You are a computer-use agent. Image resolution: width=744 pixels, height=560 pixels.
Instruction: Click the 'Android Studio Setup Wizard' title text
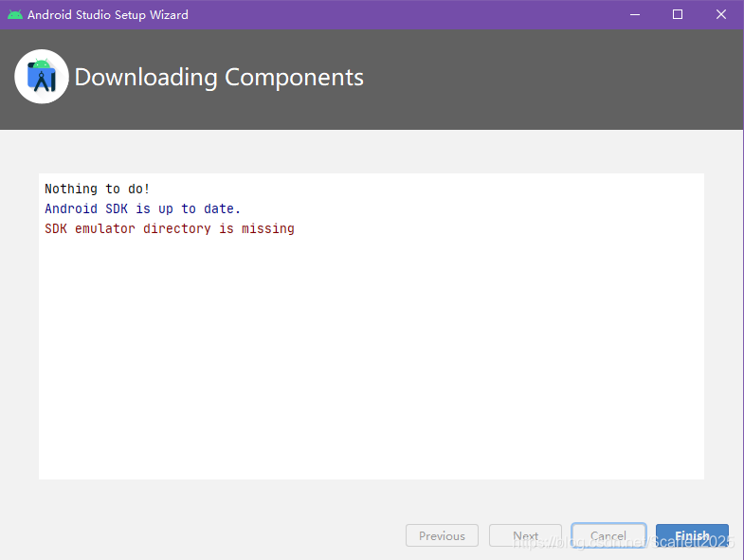(108, 15)
